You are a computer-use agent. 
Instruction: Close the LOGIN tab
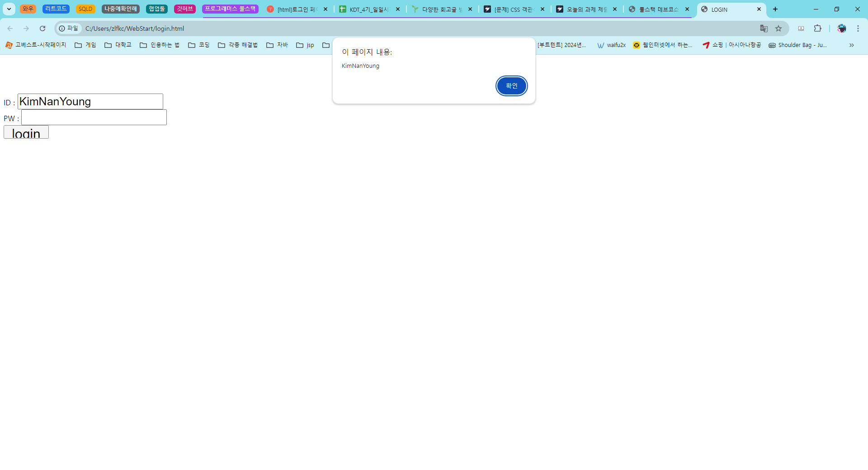point(759,9)
